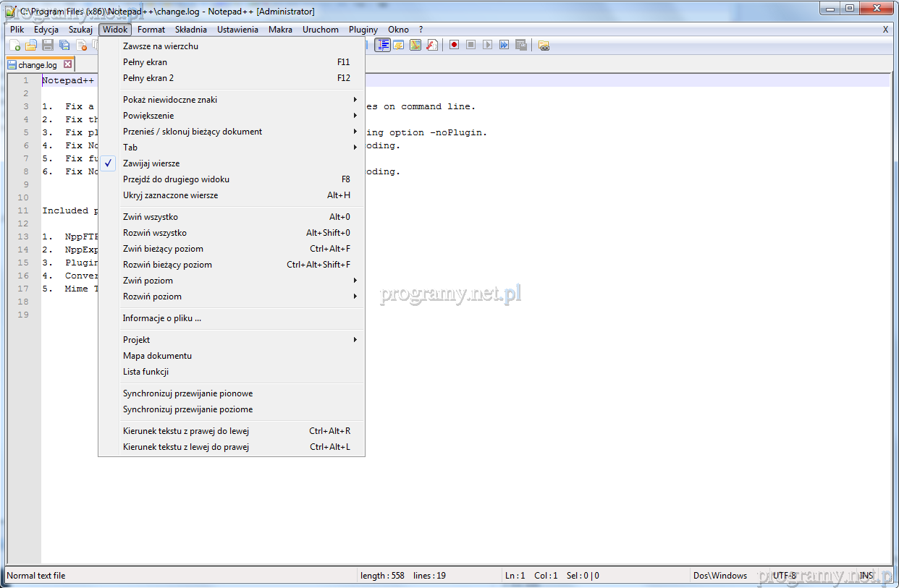This screenshot has width=899, height=588.
Task: Click the Function List toolbar icon
Action: [x=432, y=45]
